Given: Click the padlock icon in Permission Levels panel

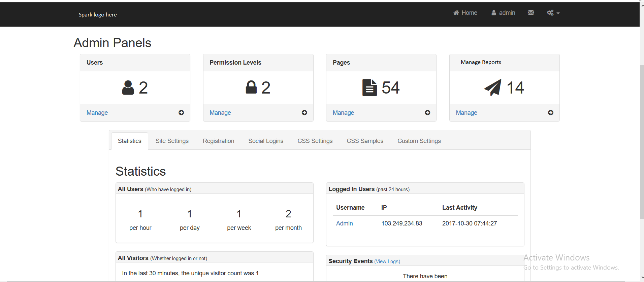Looking at the screenshot, I should 251,87.
